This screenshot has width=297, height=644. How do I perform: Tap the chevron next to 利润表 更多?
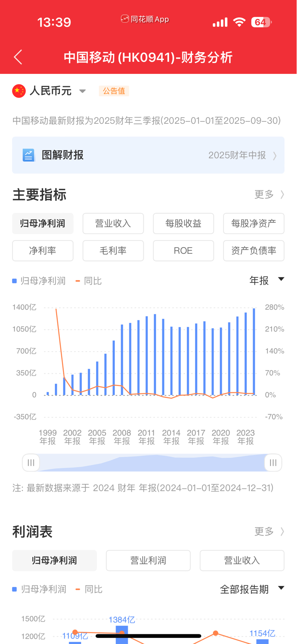coord(282,531)
